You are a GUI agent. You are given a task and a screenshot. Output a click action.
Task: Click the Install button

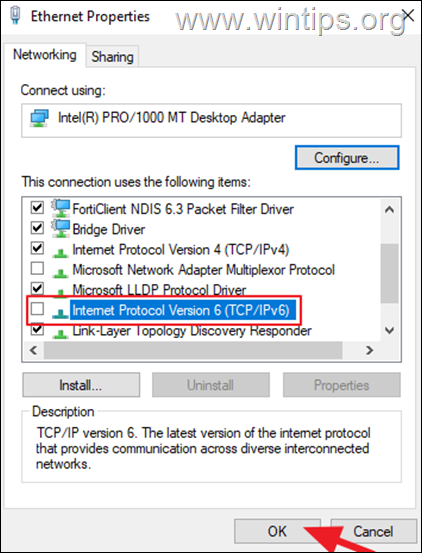pyautogui.click(x=81, y=385)
